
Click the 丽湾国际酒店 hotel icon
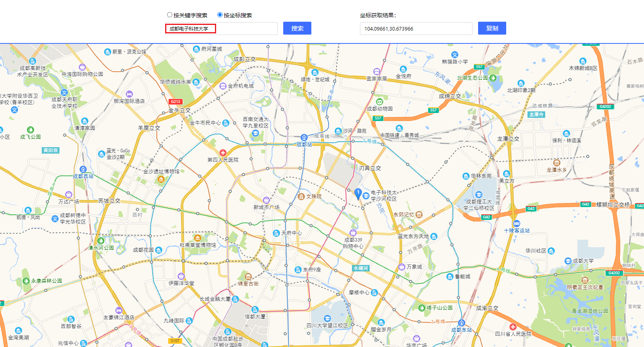pyautogui.click(x=129, y=94)
